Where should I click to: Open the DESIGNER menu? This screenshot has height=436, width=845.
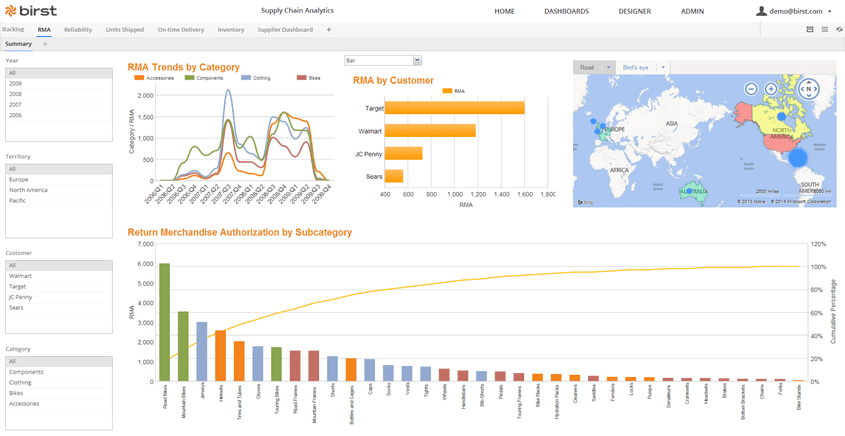click(634, 11)
